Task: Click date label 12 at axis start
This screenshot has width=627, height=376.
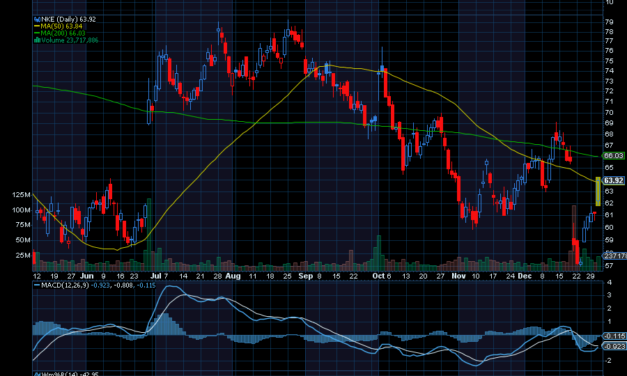Action: 37,276
